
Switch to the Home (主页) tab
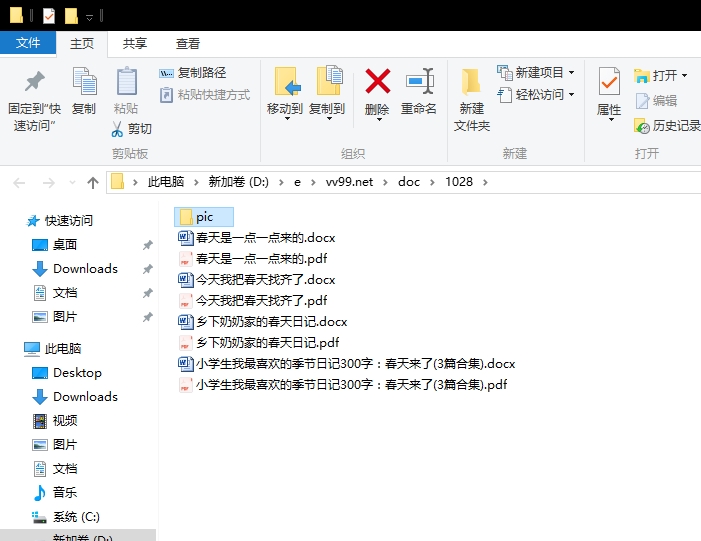pos(82,44)
